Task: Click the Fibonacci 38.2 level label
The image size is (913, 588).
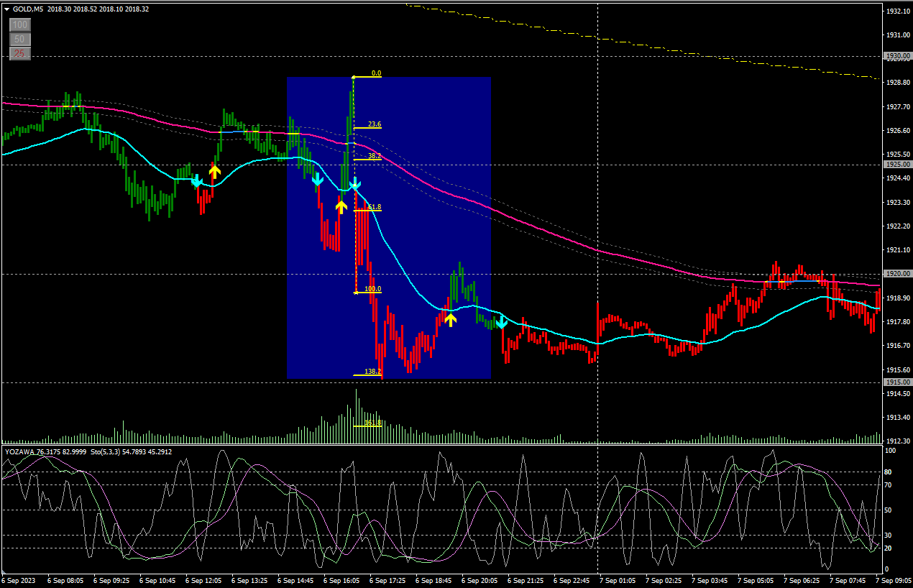Action: coord(375,155)
